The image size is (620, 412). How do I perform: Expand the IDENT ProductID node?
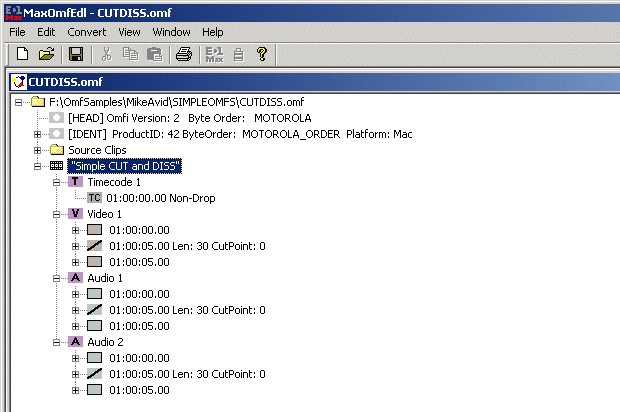tap(37, 134)
